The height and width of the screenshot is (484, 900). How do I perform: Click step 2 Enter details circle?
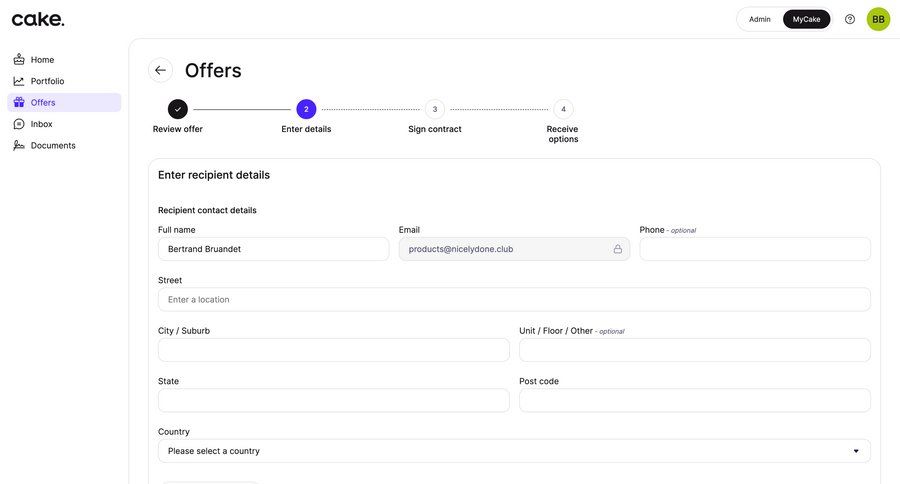coord(307,109)
